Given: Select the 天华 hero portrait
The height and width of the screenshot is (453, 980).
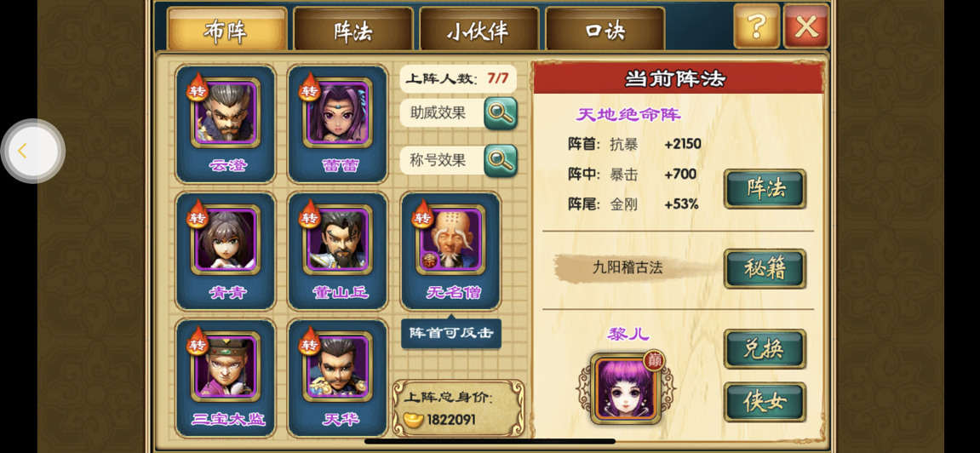Looking at the screenshot, I should [x=337, y=367].
